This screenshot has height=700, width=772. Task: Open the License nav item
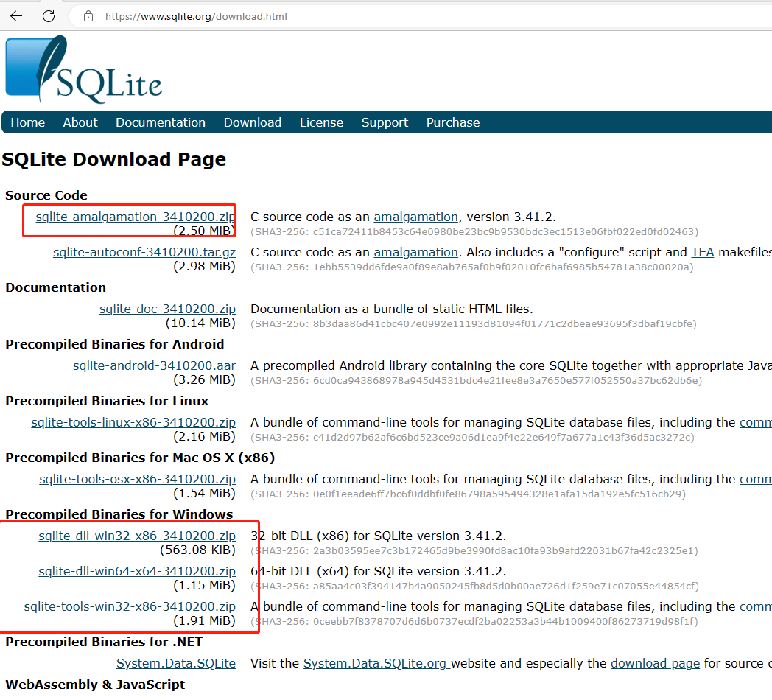click(x=321, y=122)
